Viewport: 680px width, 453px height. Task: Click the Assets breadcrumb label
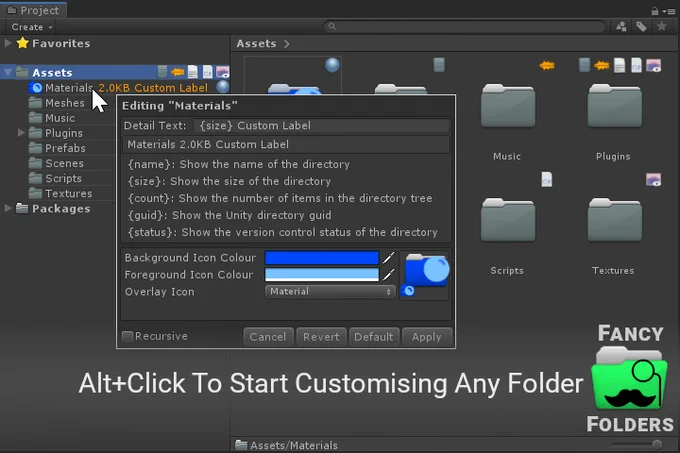256,44
